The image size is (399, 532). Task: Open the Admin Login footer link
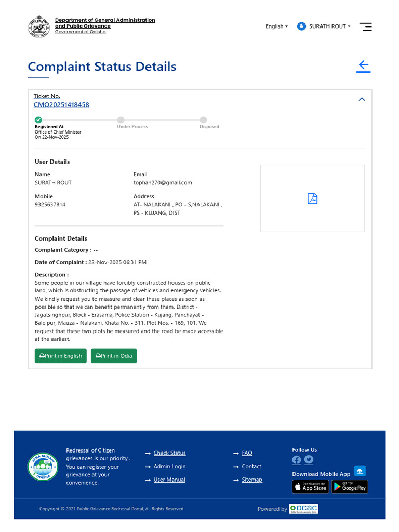[170, 466]
